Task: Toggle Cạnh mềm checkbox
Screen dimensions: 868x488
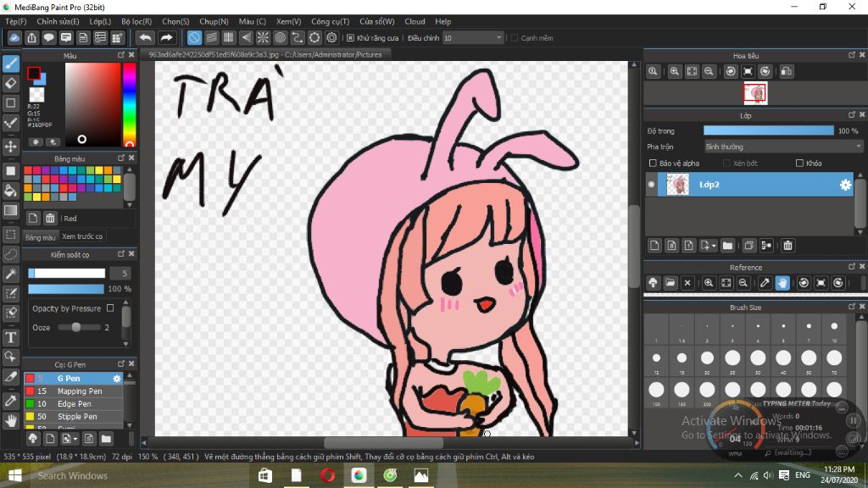Action: [515, 37]
